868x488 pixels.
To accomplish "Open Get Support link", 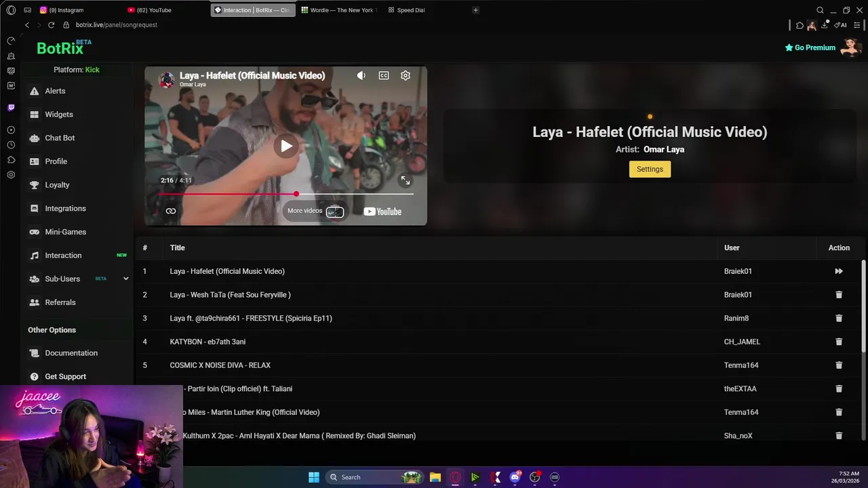I will coord(65,376).
